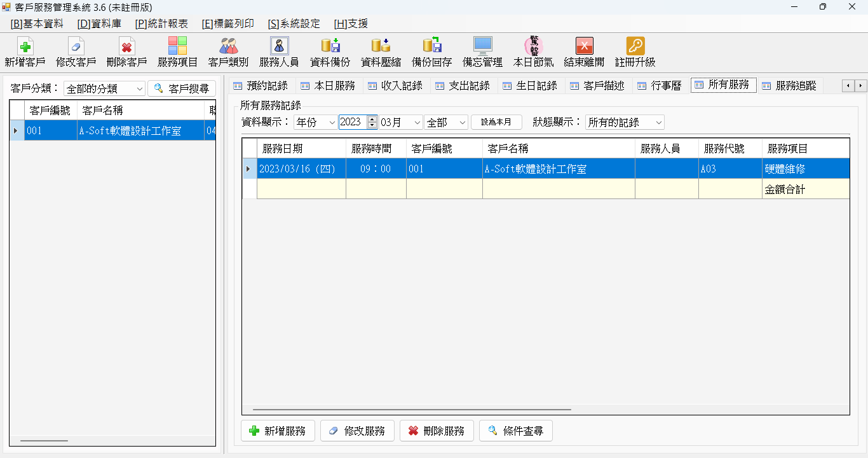Open the [H]支援 menu
Image resolution: width=868 pixels, height=458 pixels.
point(351,24)
